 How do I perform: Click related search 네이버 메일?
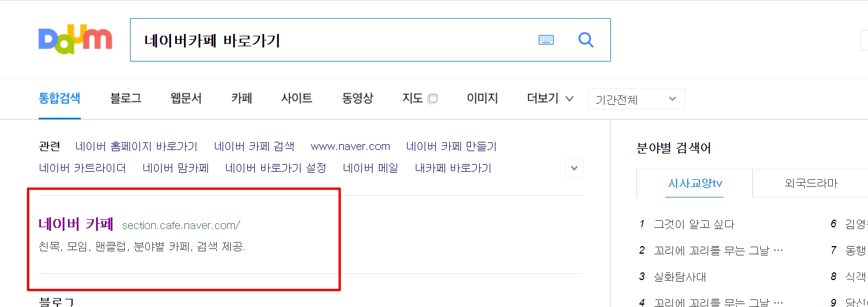[x=371, y=168]
